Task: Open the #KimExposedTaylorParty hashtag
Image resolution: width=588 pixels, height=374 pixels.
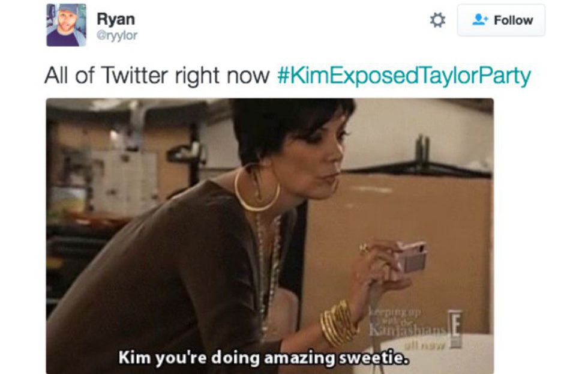Action: click(x=404, y=76)
